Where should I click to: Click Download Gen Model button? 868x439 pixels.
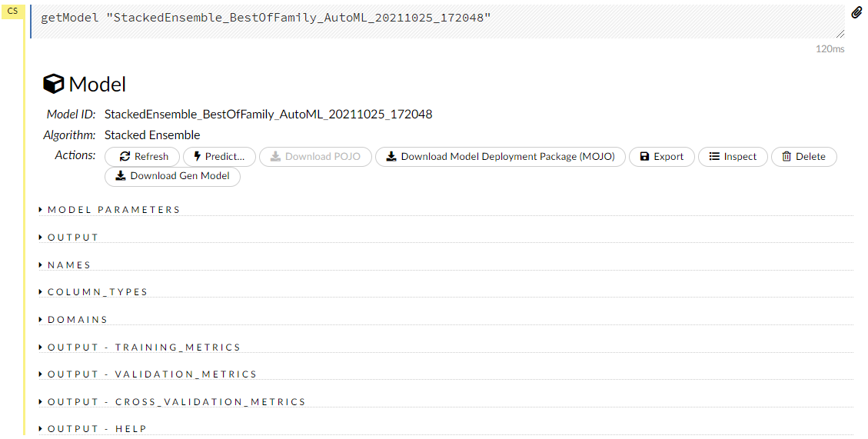[172, 176]
